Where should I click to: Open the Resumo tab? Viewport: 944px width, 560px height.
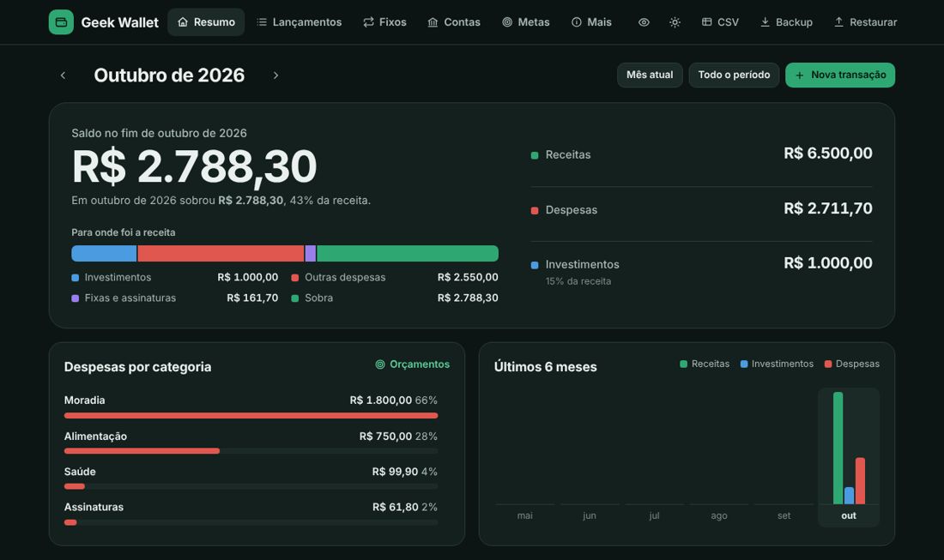pyautogui.click(x=206, y=22)
